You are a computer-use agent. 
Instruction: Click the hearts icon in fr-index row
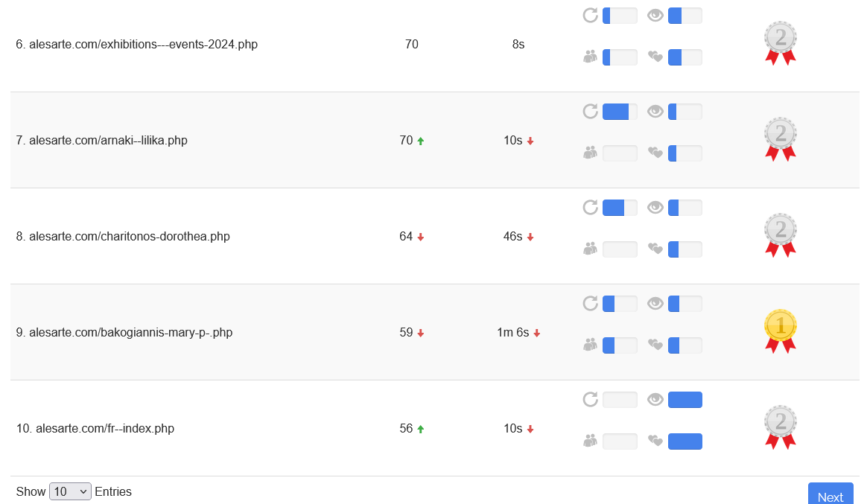click(655, 441)
